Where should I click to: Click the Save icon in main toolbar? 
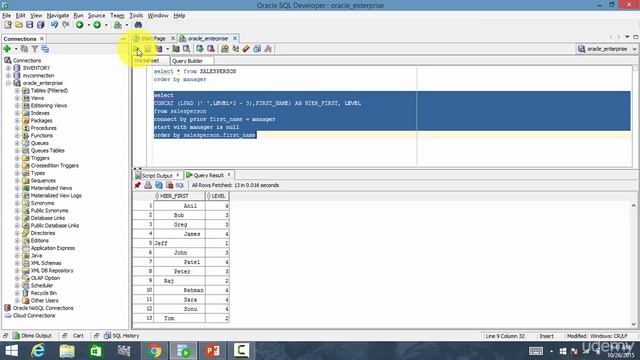(30, 25)
